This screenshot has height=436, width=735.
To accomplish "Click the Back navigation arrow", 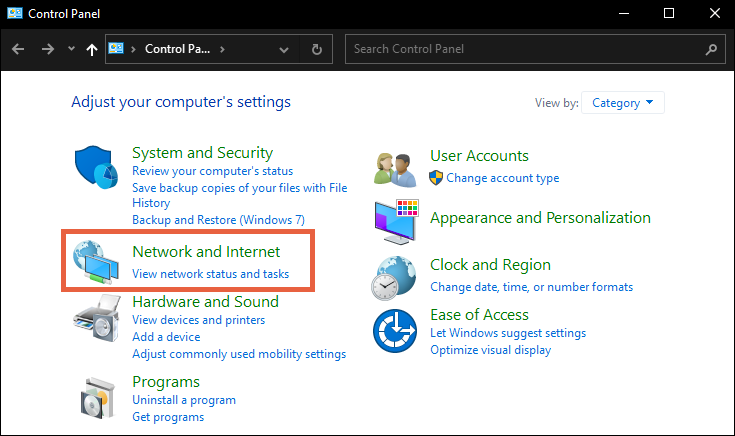I will point(18,49).
